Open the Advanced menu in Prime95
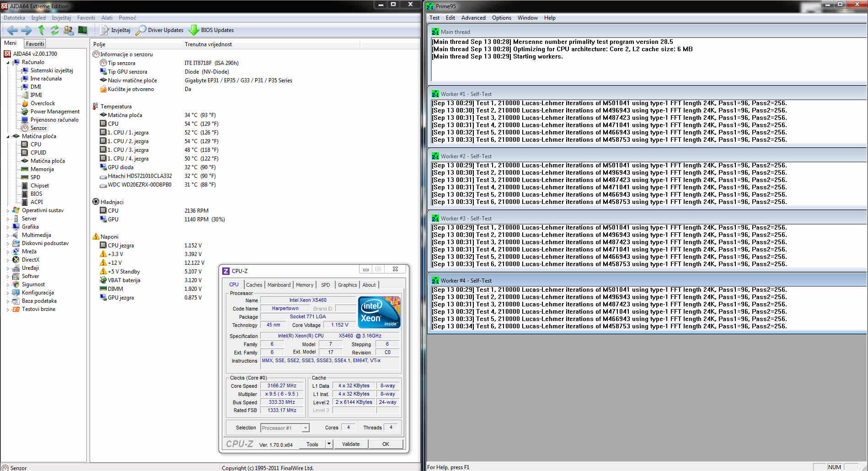Viewport: 868px width, 471px height. pos(473,18)
